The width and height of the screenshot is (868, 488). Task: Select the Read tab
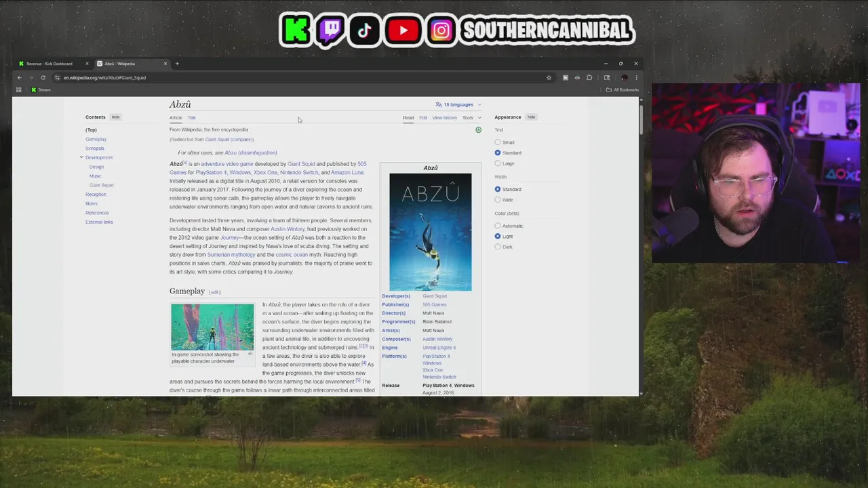[x=408, y=118]
